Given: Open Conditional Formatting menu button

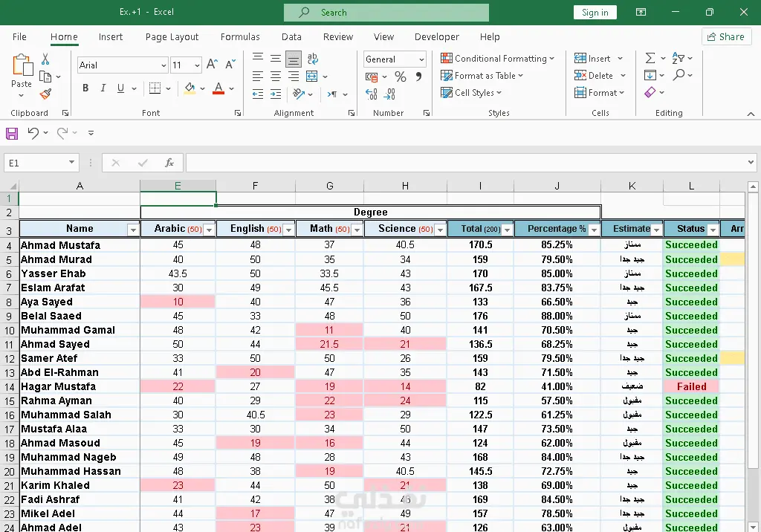Looking at the screenshot, I should [497, 59].
